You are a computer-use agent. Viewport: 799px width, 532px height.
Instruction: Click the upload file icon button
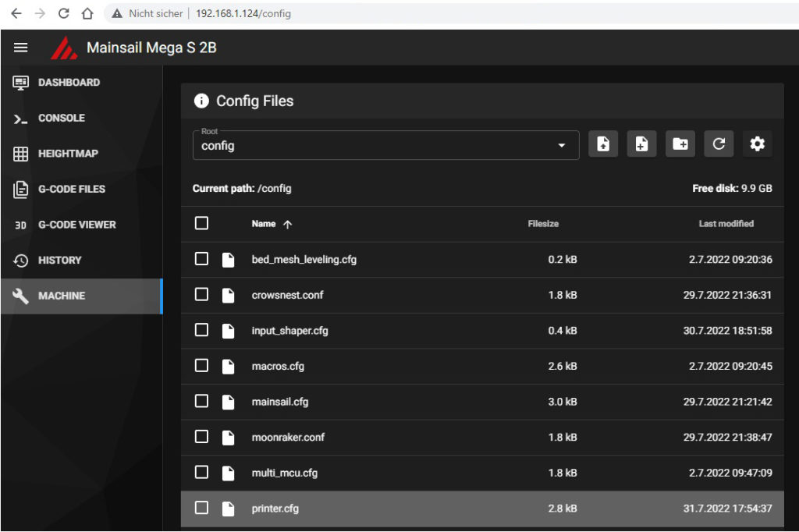(602, 144)
